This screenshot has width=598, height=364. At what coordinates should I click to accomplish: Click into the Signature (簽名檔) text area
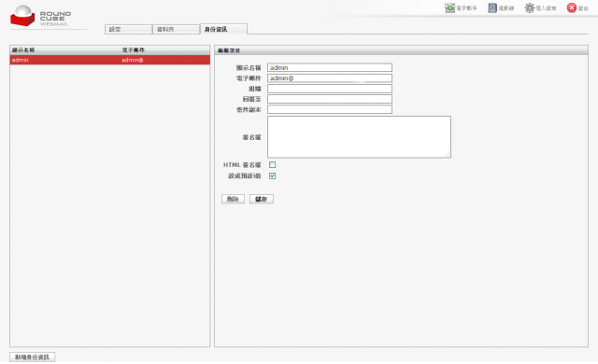[359, 137]
